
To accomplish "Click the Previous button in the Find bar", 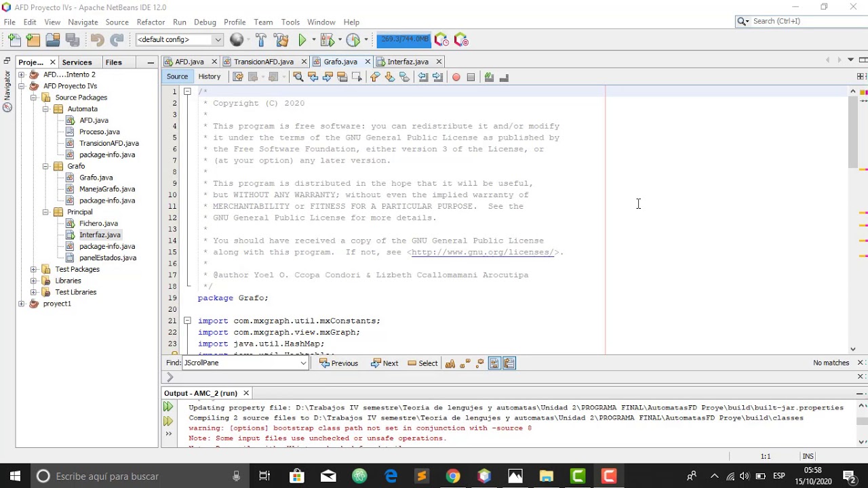I will [338, 363].
